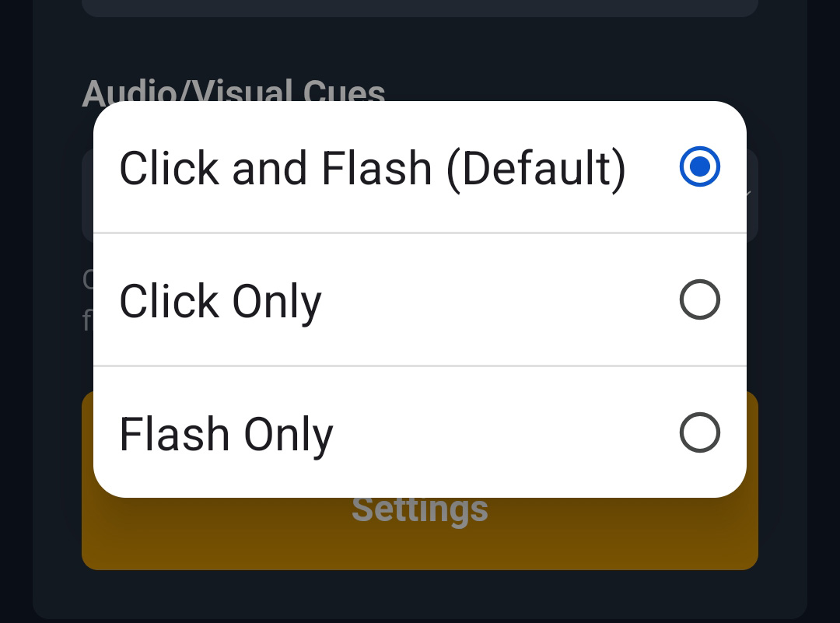The image size is (840, 623).
Task: Click the Audio/Visual Cues heading
Action: click(234, 93)
